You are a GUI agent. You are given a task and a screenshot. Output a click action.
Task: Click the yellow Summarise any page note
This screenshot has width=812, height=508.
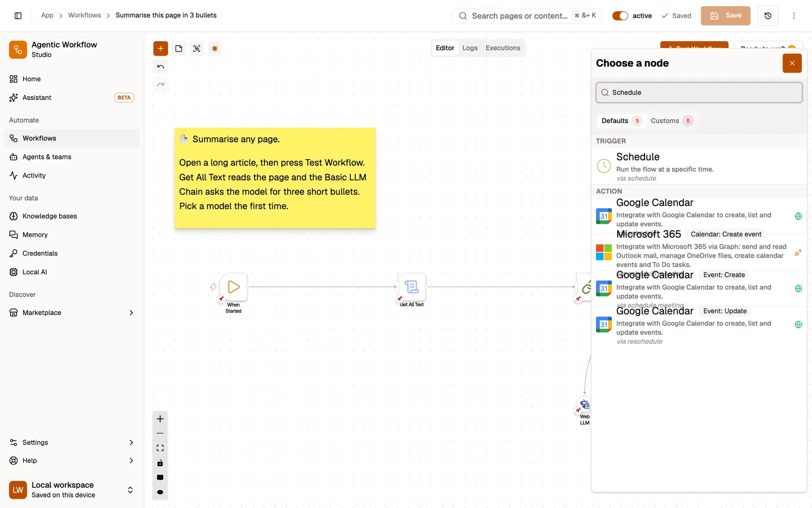[275, 178]
